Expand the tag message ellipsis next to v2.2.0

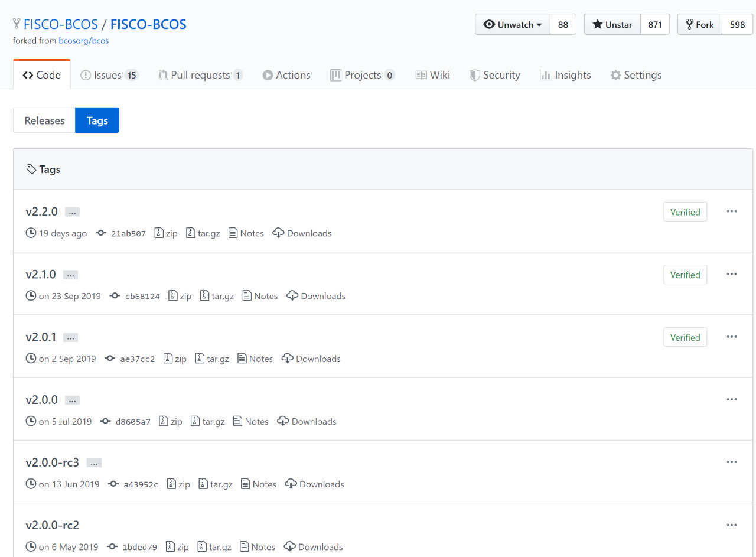coord(72,212)
